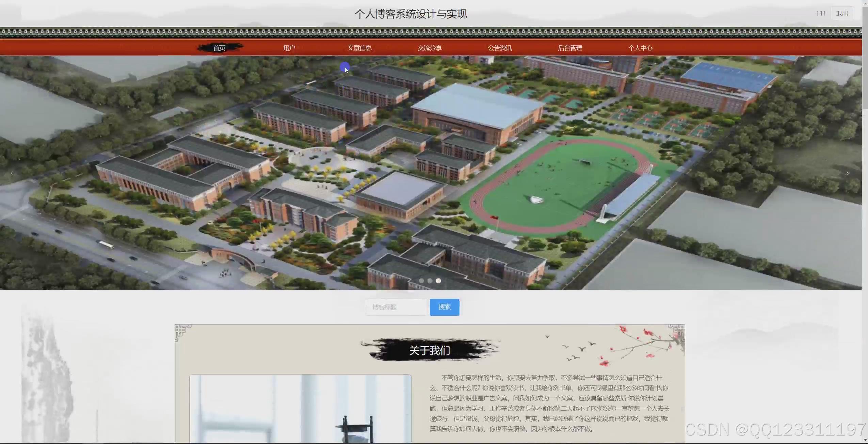Click the username 111 in header

[821, 14]
